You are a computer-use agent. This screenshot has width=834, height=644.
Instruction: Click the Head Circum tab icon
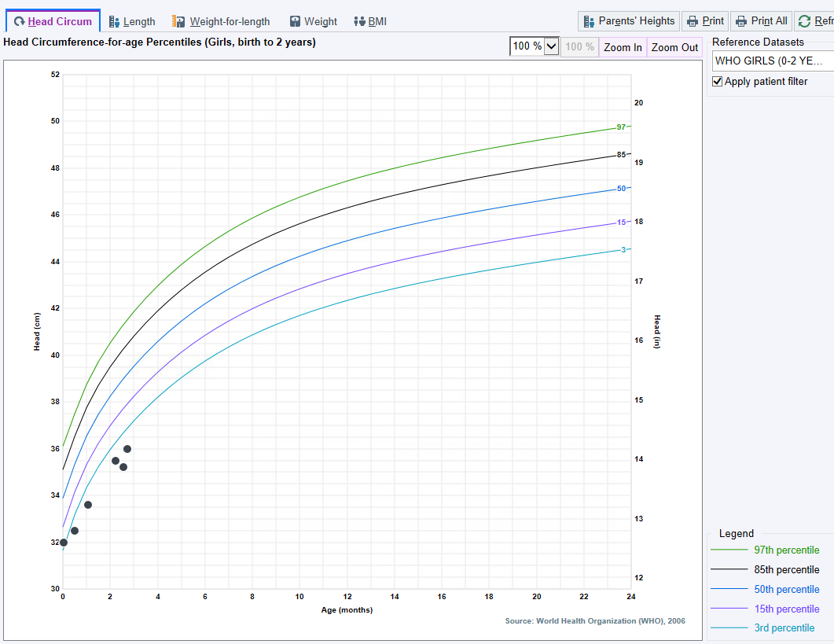tap(20, 21)
